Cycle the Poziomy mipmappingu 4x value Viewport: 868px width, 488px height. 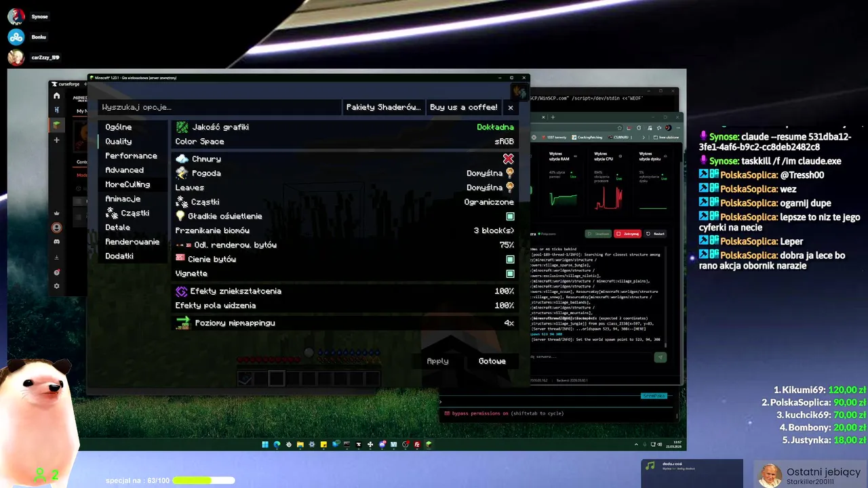(x=509, y=323)
